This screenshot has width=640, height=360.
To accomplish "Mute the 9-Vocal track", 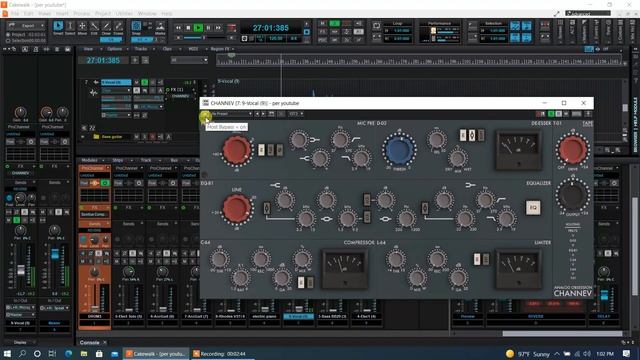I will pos(136,82).
